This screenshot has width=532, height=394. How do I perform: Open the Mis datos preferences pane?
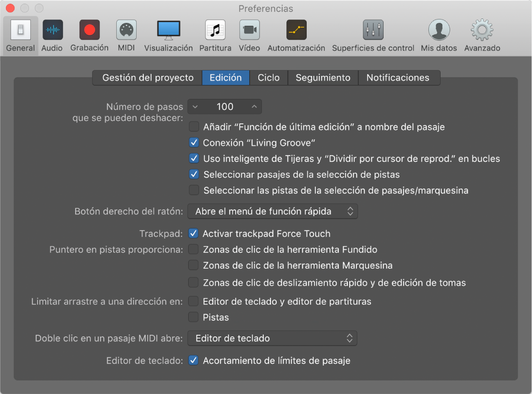[x=439, y=36]
